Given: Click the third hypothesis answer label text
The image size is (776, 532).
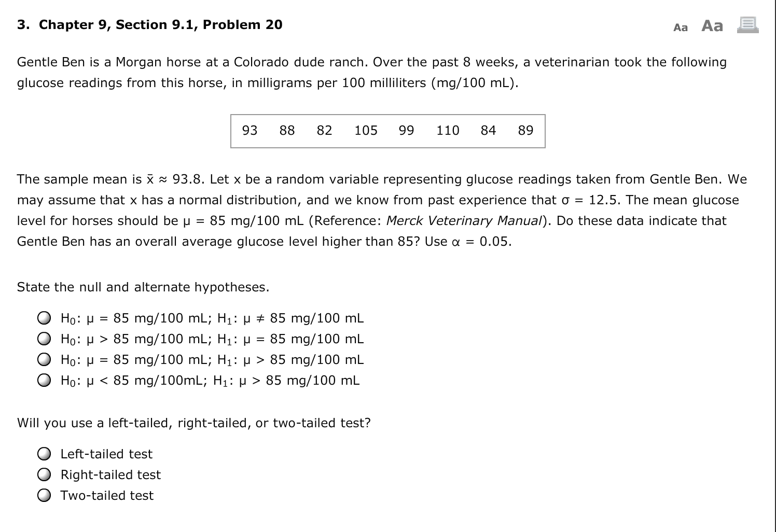Looking at the screenshot, I should pos(212,359).
